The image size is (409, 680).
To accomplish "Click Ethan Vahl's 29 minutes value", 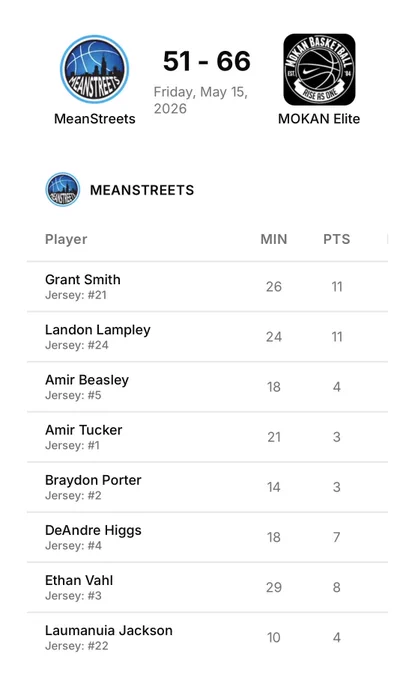I will coord(274,587).
